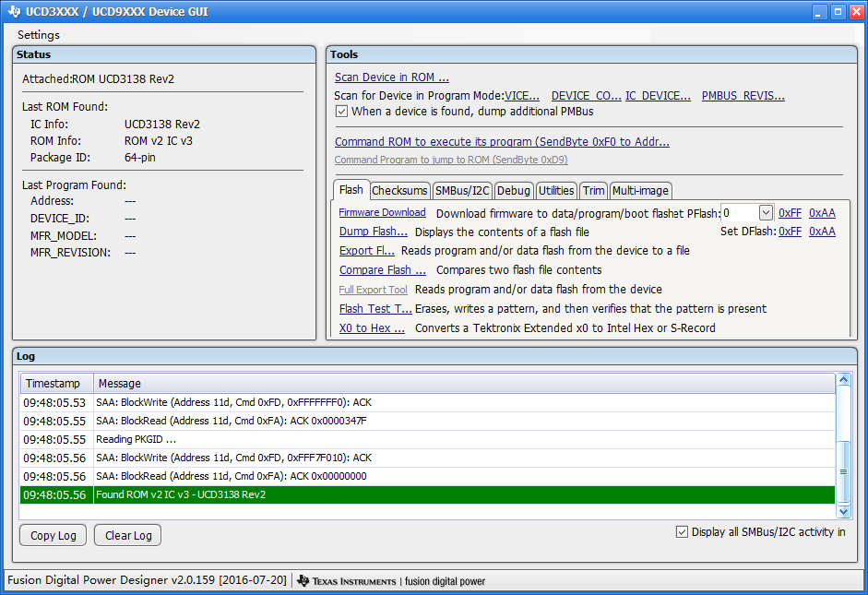Toggle 'Display all SMBus/I2C activity' checkbox
The width and height of the screenshot is (868, 595).
[x=682, y=532]
